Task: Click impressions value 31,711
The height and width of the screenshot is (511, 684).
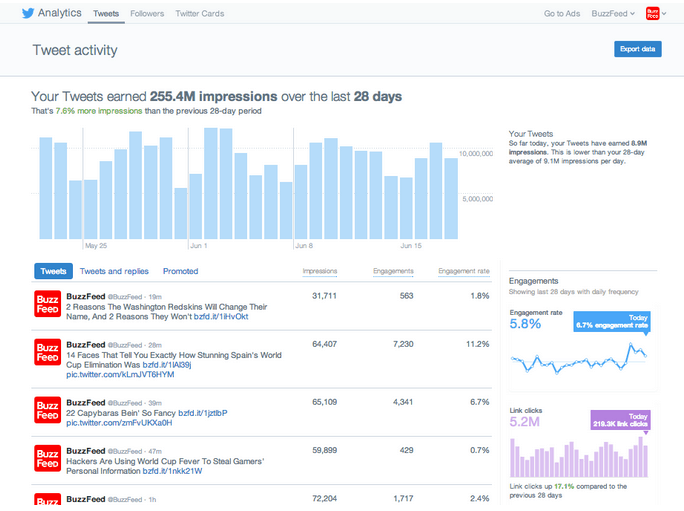Action: [x=324, y=296]
